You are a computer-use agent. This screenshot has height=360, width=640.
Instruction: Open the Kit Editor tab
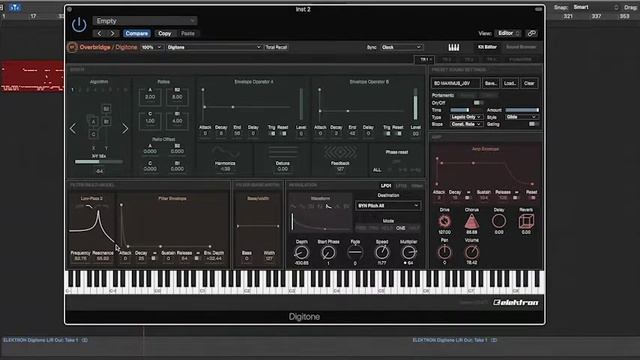click(x=487, y=47)
